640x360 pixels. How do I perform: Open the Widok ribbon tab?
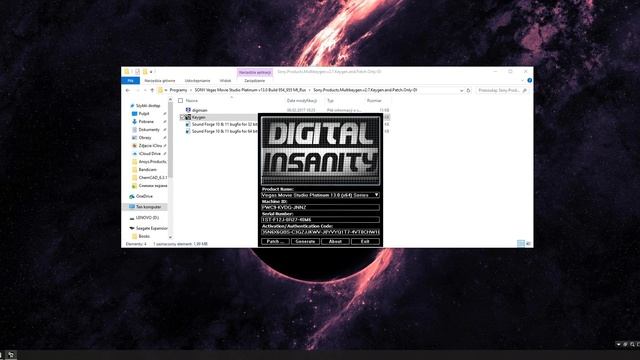click(x=225, y=81)
